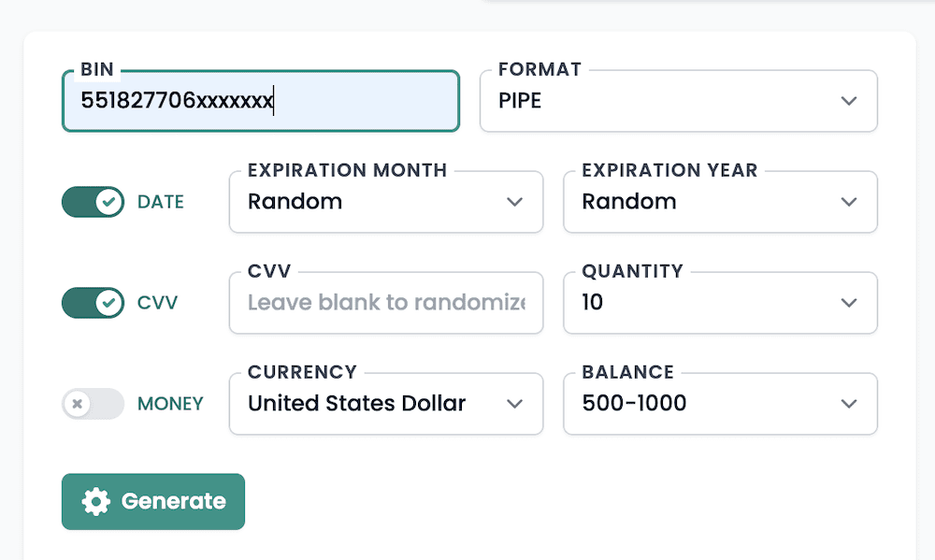
Task: Open the Balance dropdown showing 500-1000
Action: point(720,404)
